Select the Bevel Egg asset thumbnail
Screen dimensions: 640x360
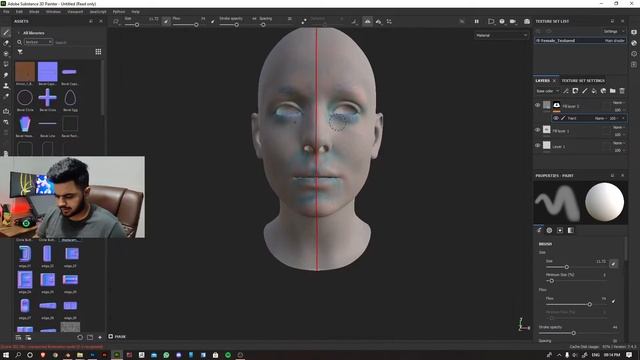pyautogui.click(x=70, y=98)
